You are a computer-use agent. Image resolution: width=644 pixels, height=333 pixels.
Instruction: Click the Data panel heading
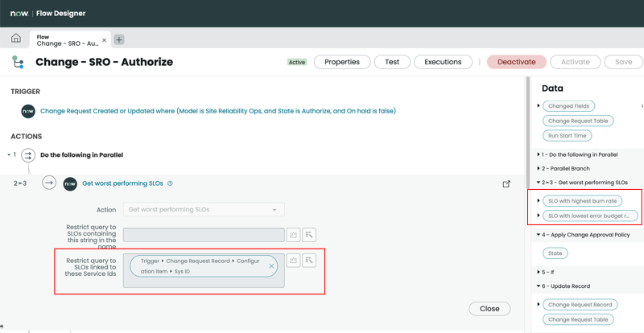tap(552, 88)
